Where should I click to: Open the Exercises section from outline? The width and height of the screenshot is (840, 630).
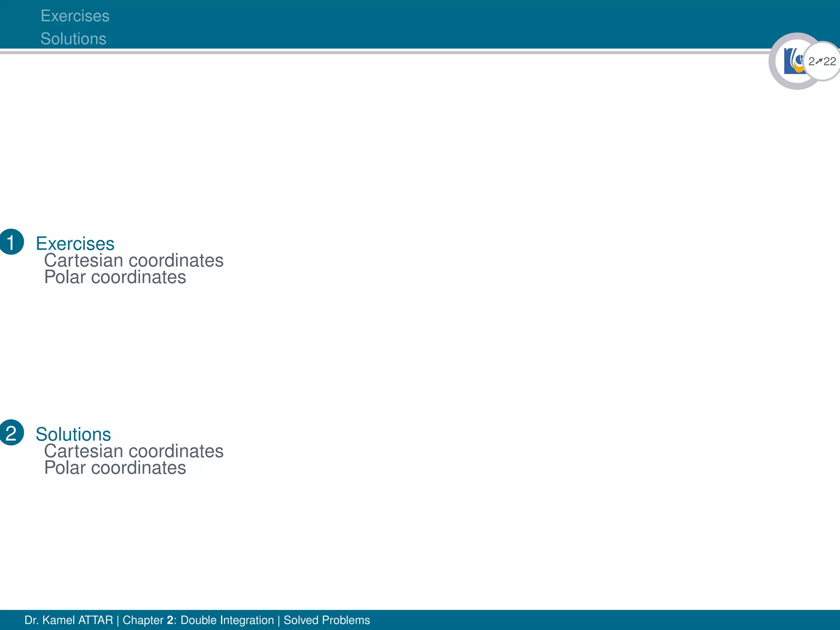point(75,244)
